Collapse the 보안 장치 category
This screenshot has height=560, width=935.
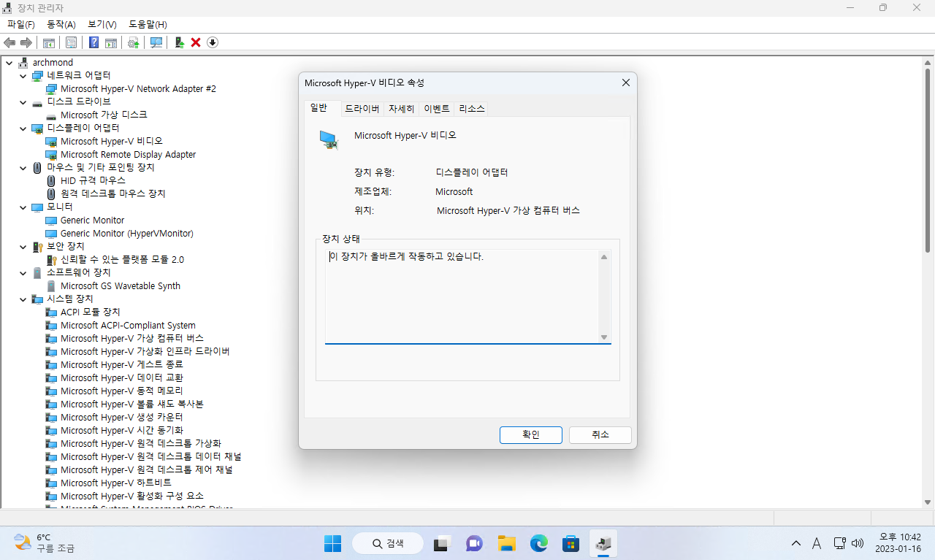click(23, 247)
